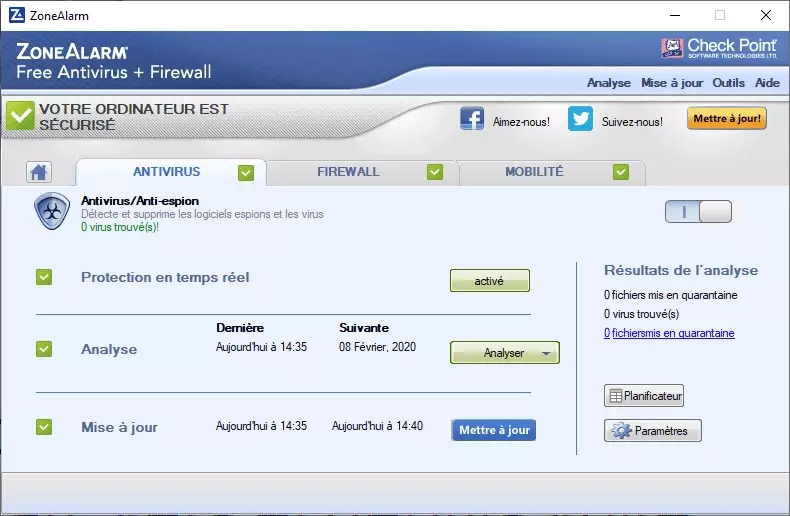Click the blue Mettre à jour button
790x516 pixels.
click(x=494, y=430)
